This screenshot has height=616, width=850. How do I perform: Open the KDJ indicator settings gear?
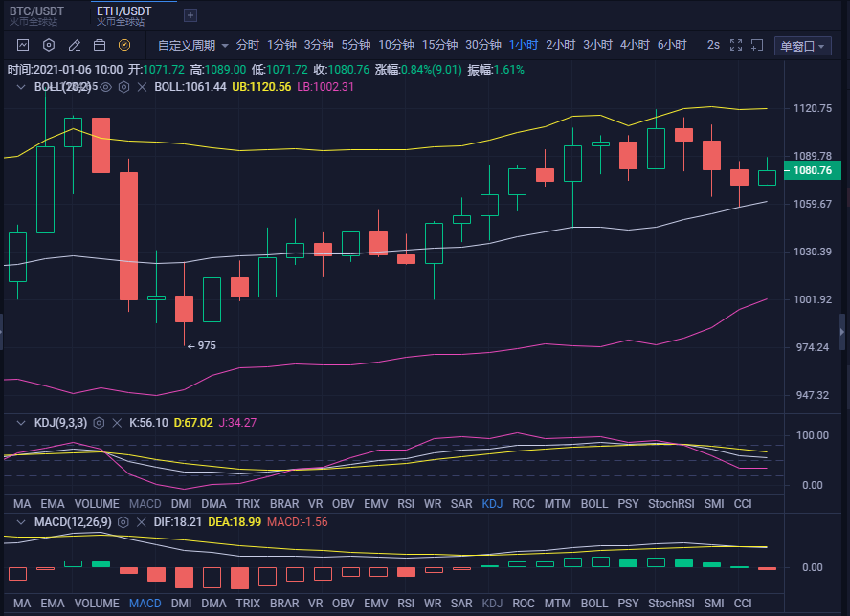click(99, 422)
